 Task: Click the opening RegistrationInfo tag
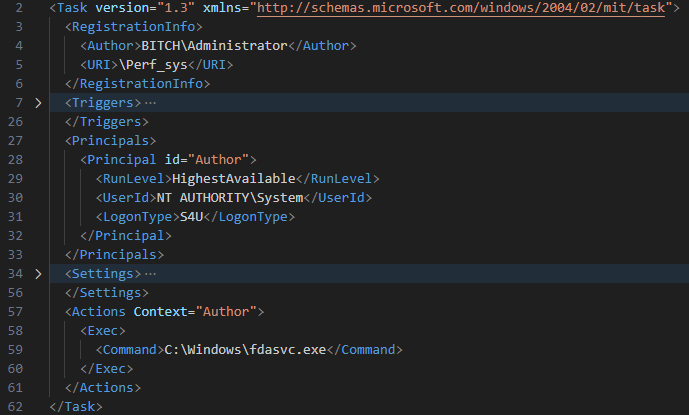coord(134,27)
